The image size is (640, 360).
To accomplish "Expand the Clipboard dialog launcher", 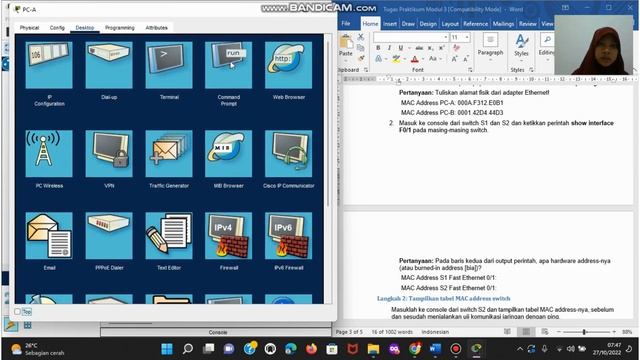I will (366, 70).
